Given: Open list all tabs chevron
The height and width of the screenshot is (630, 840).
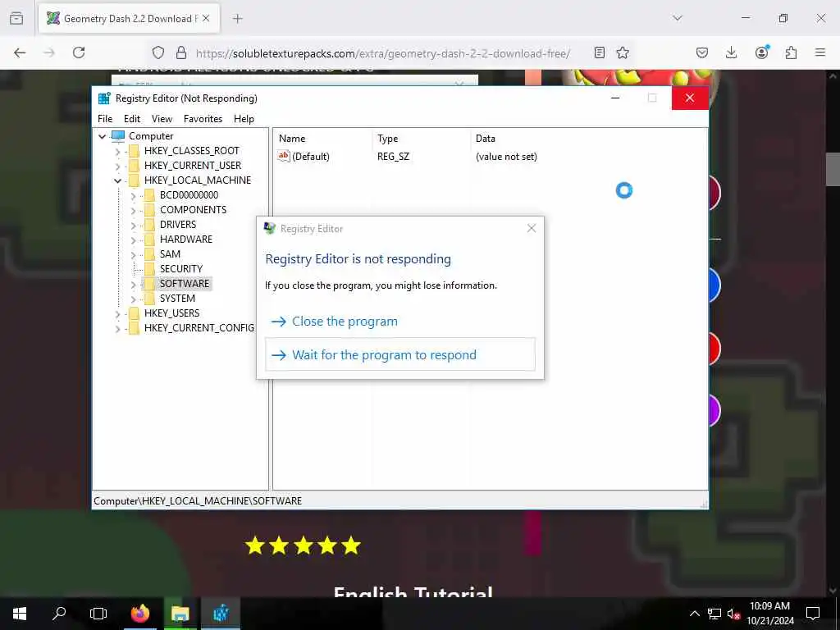Looking at the screenshot, I should coord(678,18).
